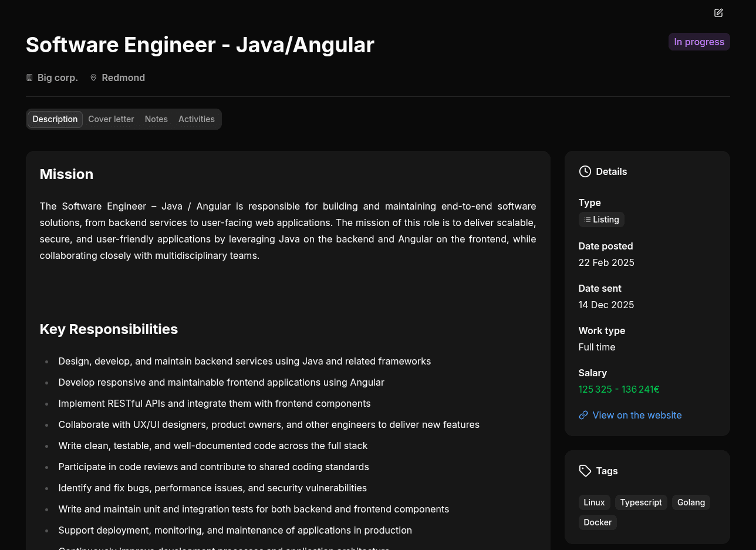Click the In progress status badge
The image size is (756, 550).
point(699,42)
